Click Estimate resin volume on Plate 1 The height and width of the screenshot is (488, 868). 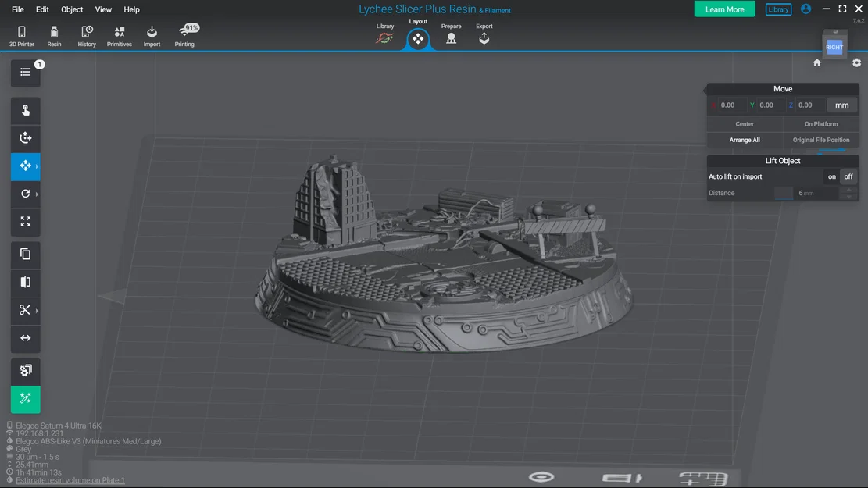coord(70,480)
